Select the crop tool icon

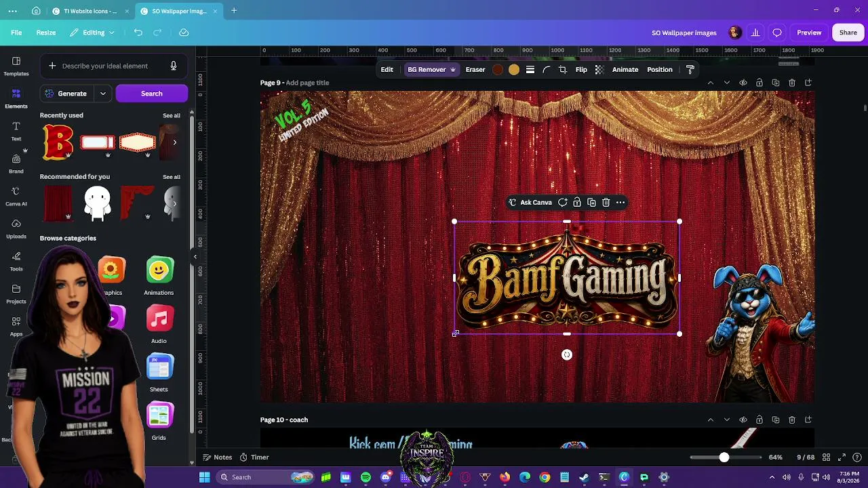click(563, 70)
